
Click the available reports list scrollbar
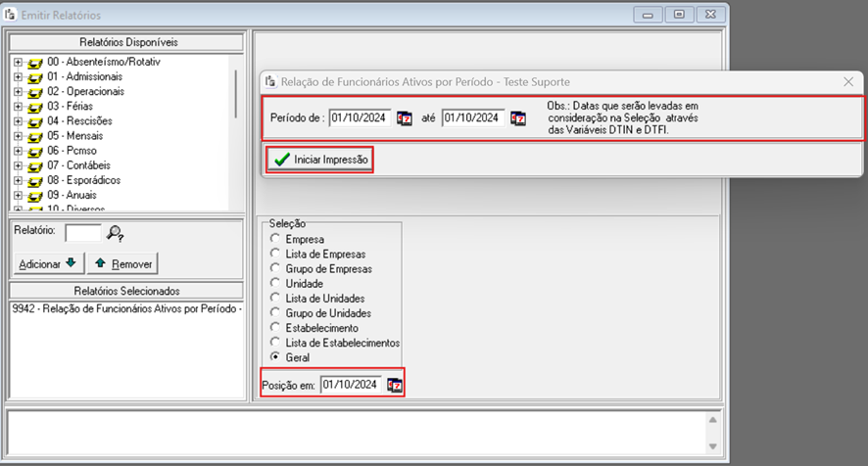tap(235, 93)
